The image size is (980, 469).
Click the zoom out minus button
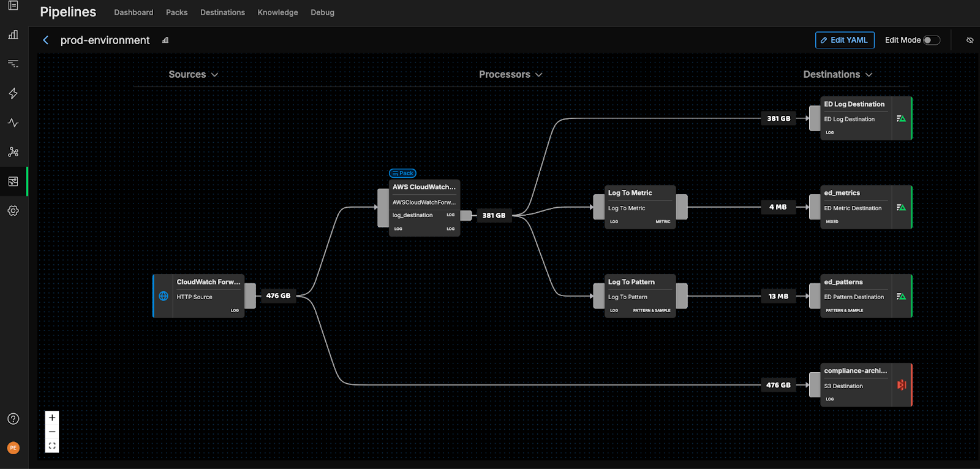pyautogui.click(x=52, y=432)
